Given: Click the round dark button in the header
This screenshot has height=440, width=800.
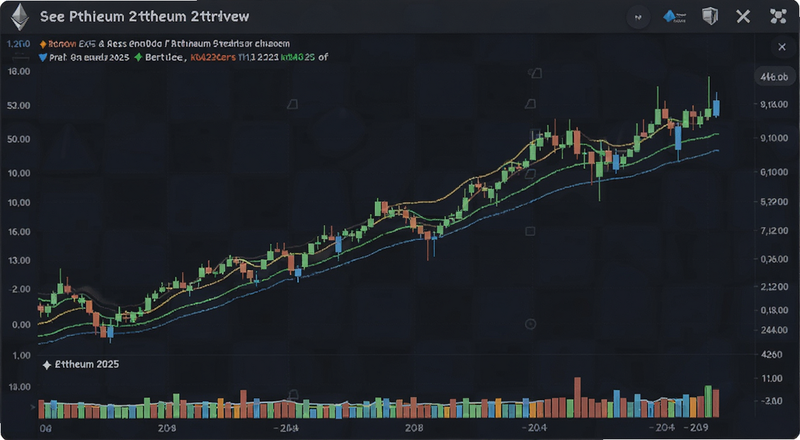Looking at the screenshot, I should tap(638, 17).
